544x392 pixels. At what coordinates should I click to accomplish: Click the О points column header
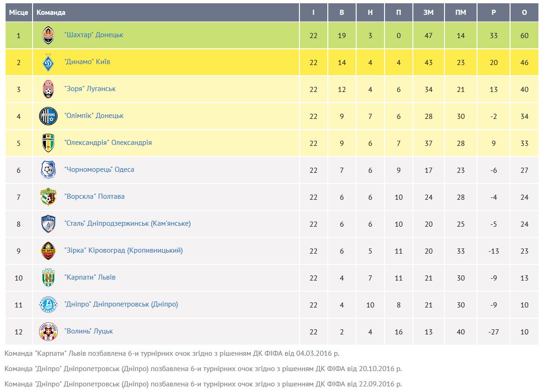[524, 13]
